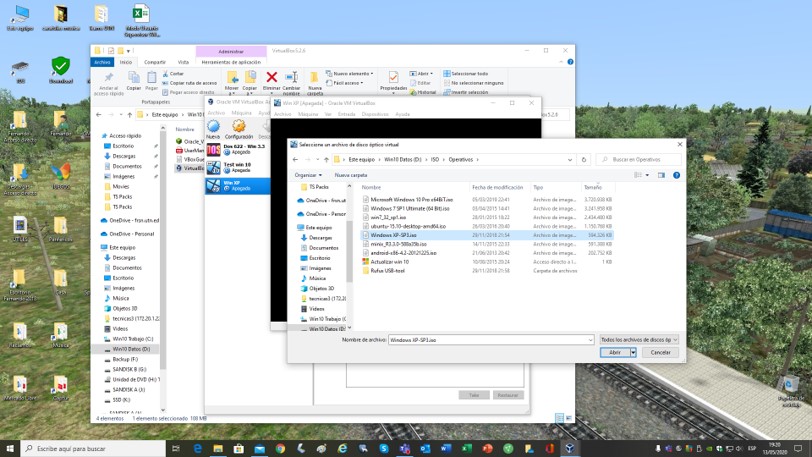Open Archivo tab in Explorer ribbon

pos(102,62)
